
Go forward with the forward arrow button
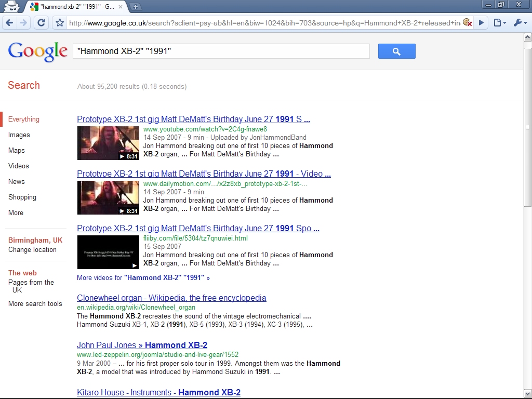click(x=23, y=23)
